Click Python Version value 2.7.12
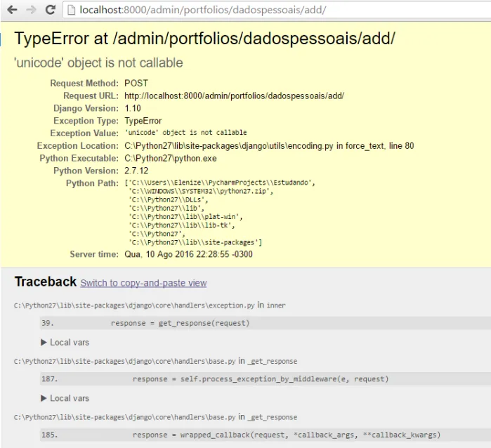Viewport: 491px width, 448px height. coord(136,171)
